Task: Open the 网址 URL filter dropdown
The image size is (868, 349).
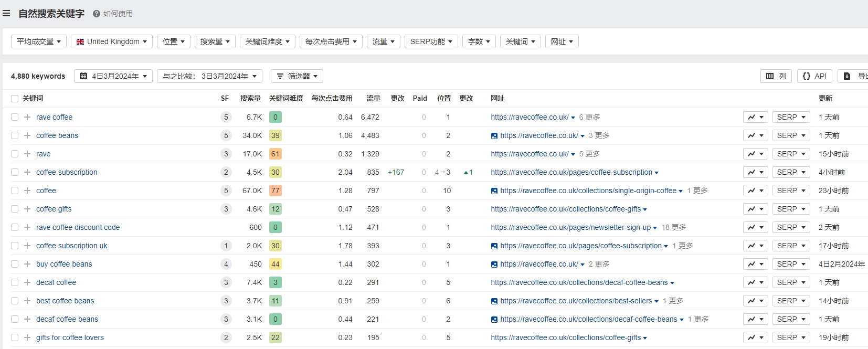Action: 562,41
